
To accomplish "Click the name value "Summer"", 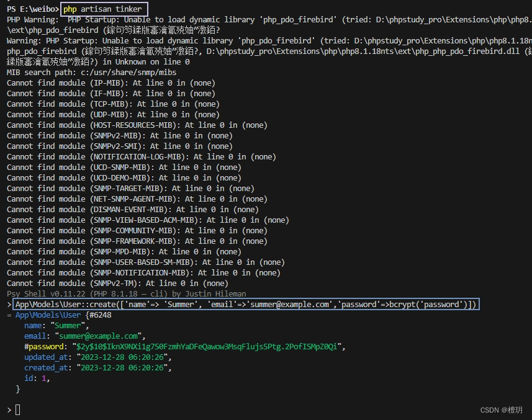I will coord(66,325).
